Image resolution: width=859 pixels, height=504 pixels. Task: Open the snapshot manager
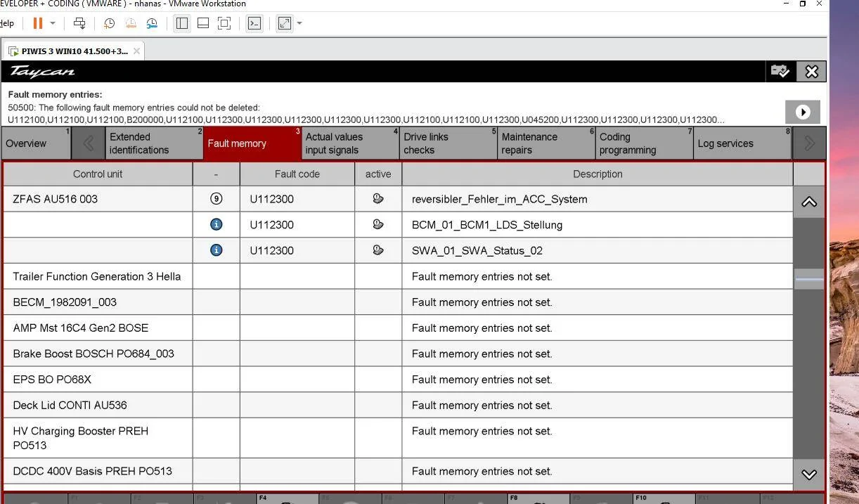(152, 23)
